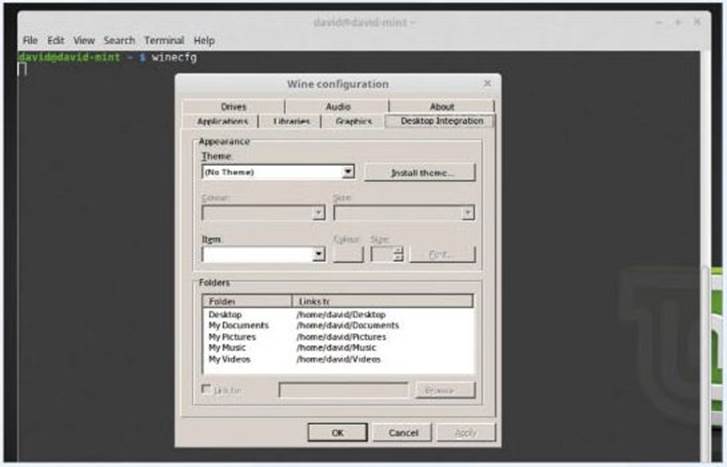This screenshot has width=727, height=467.
Task: Click the /home/david/Music path
Action: click(x=336, y=348)
